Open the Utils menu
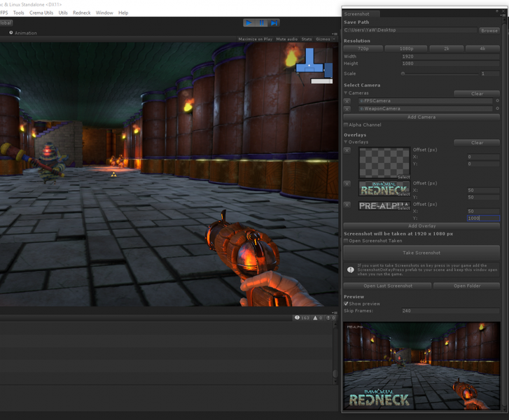The width and height of the screenshot is (509, 420). click(x=63, y=13)
